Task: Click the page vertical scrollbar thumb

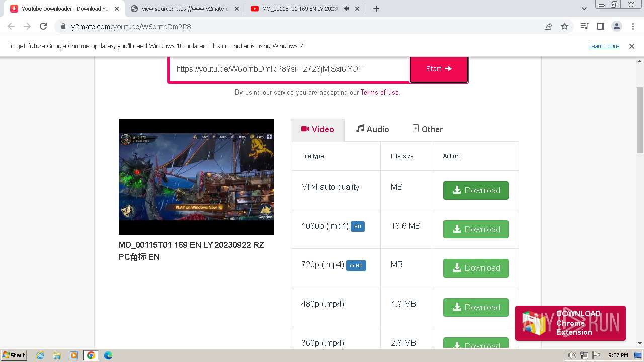Action: click(640, 120)
